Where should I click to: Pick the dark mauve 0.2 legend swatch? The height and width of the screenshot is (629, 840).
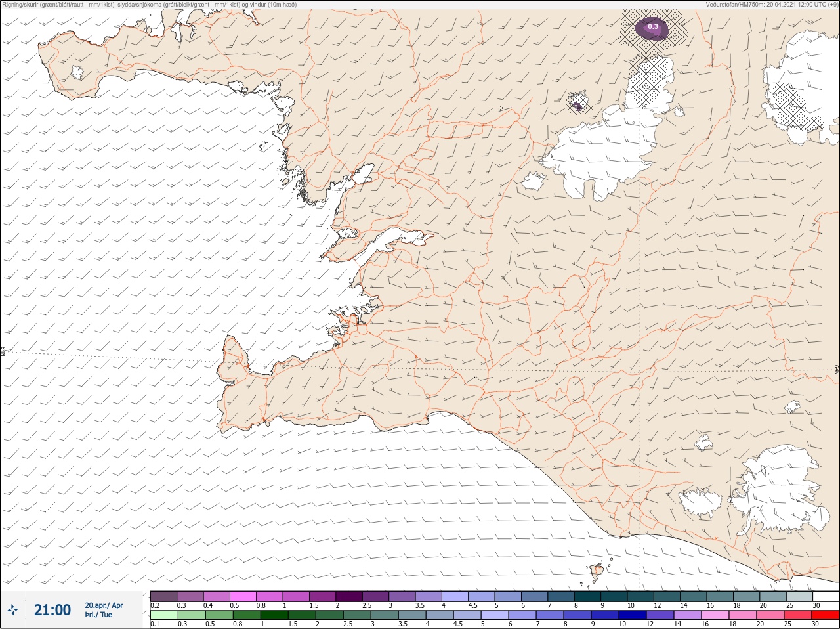point(163,596)
